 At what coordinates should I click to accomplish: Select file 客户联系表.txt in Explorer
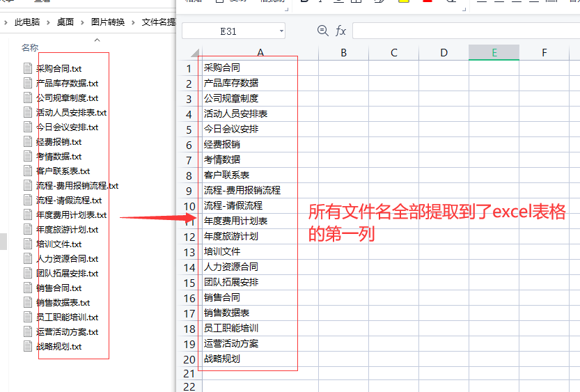(x=63, y=171)
